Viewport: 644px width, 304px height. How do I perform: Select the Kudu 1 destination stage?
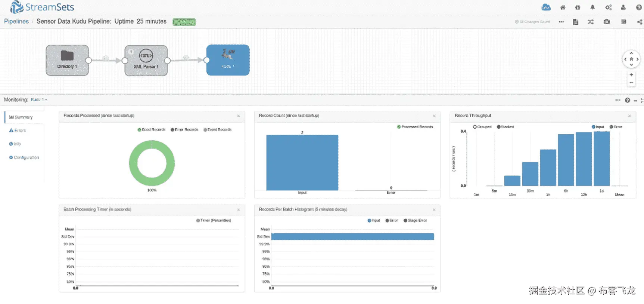point(228,60)
